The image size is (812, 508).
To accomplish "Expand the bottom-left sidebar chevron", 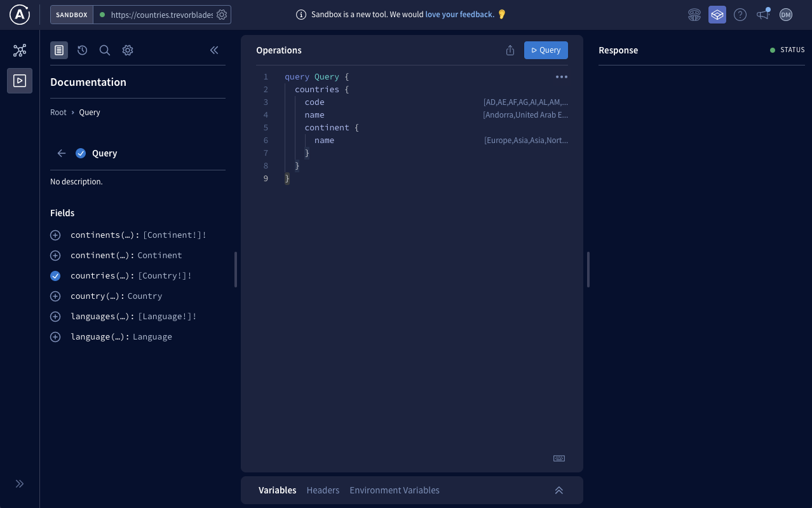I will tap(19, 483).
